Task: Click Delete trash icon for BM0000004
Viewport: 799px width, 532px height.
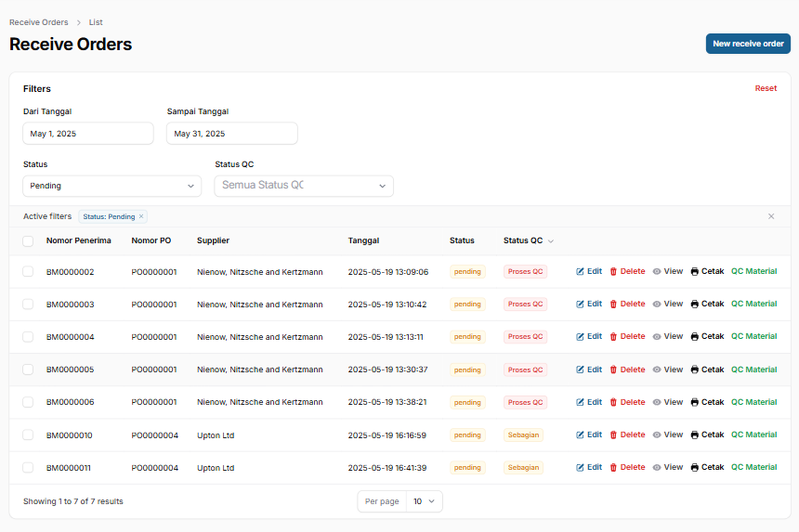Action: point(613,336)
